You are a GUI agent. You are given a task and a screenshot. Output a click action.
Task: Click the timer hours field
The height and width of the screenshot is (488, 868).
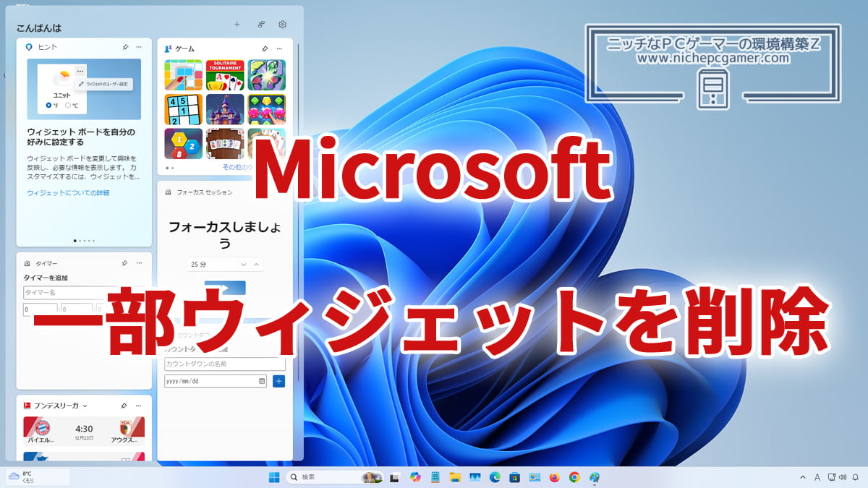coord(41,309)
